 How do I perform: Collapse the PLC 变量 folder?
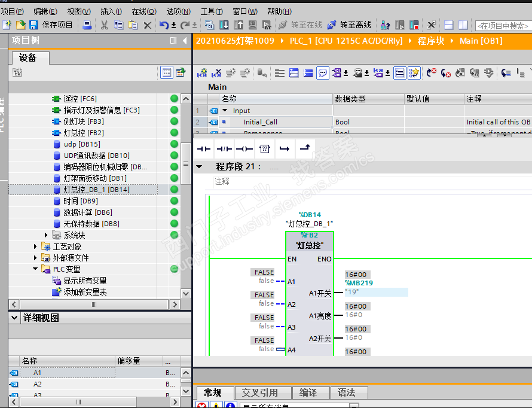(36, 269)
